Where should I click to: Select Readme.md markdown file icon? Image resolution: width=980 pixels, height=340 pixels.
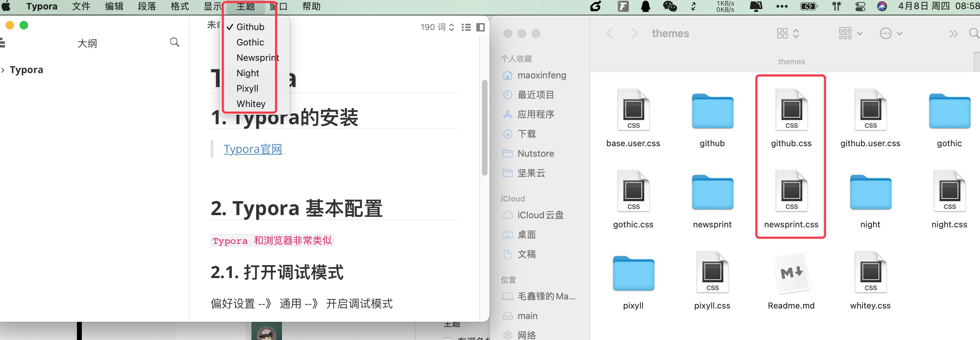(x=792, y=273)
